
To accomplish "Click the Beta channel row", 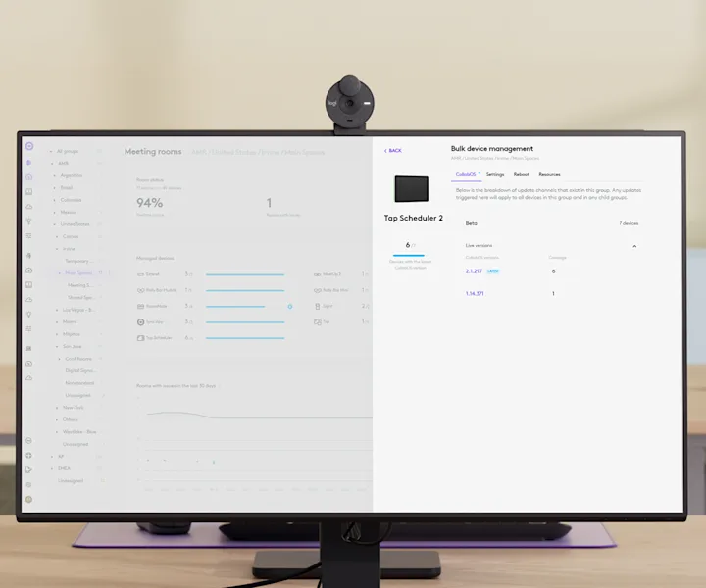I will tap(551, 223).
